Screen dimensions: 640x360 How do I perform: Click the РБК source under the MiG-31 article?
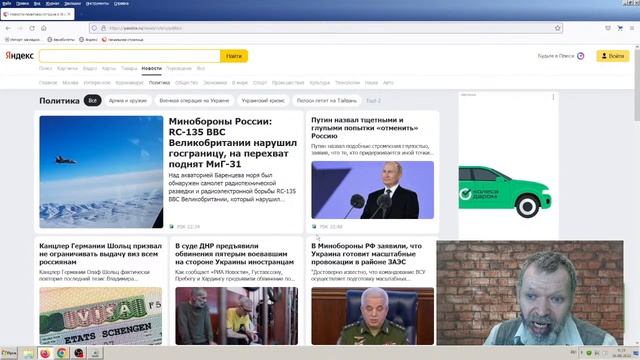[185, 227]
